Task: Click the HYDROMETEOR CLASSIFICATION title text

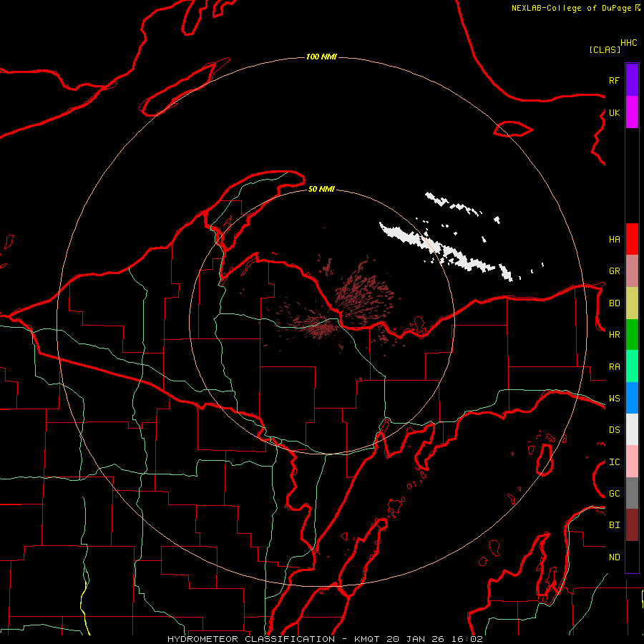Action: (251, 639)
